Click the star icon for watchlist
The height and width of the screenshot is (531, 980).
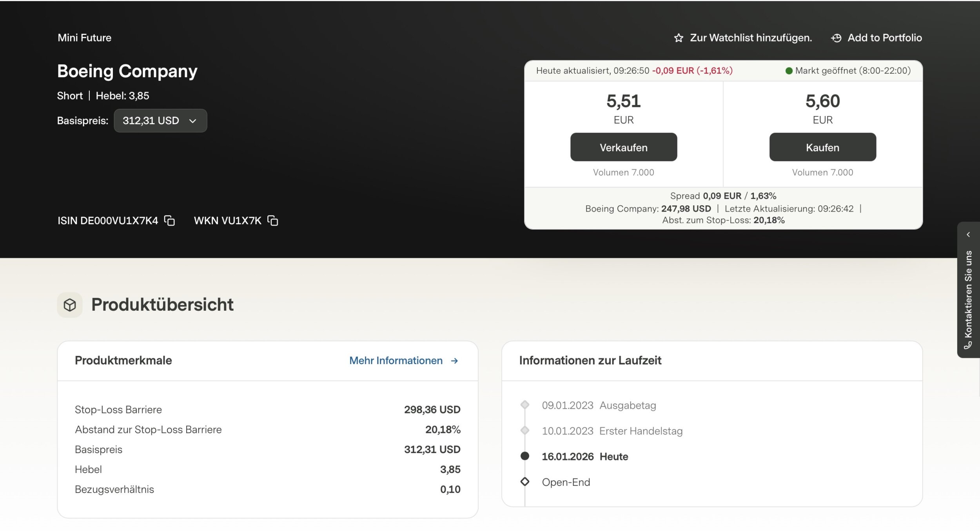pyautogui.click(x=679, y=38)
